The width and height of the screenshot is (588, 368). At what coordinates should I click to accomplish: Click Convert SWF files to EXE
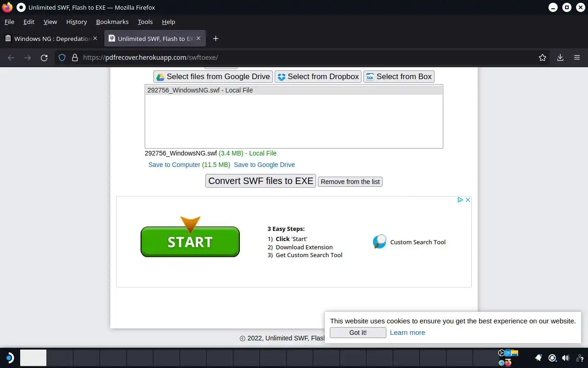[261, 181]
